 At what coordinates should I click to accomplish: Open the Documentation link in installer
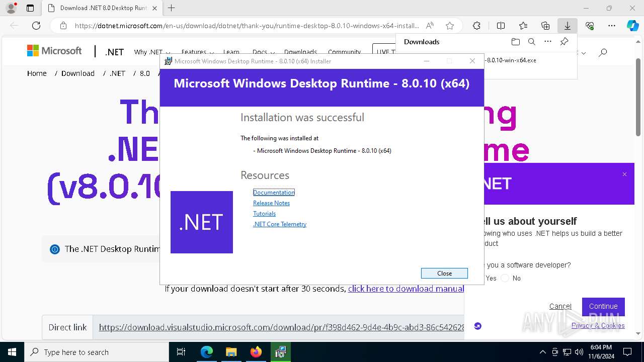274,193
